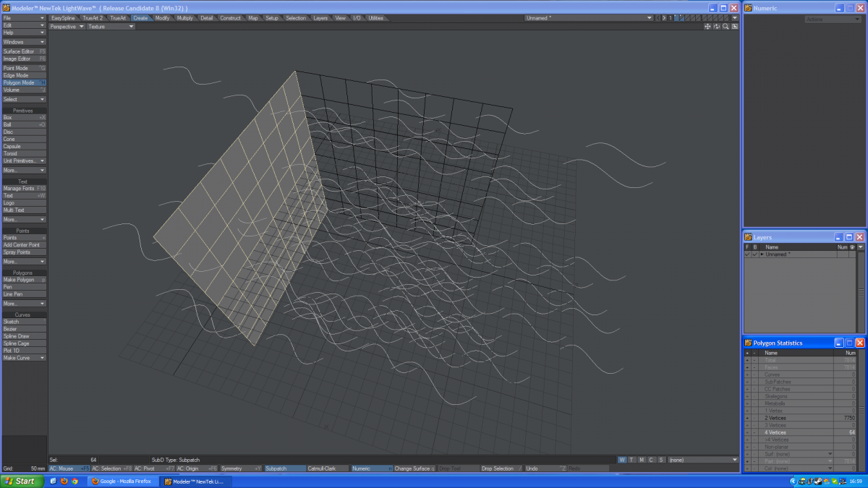Click the viewport pan (move) icon
The width and height of the screenshot is (868, 488).
(708, 26)
